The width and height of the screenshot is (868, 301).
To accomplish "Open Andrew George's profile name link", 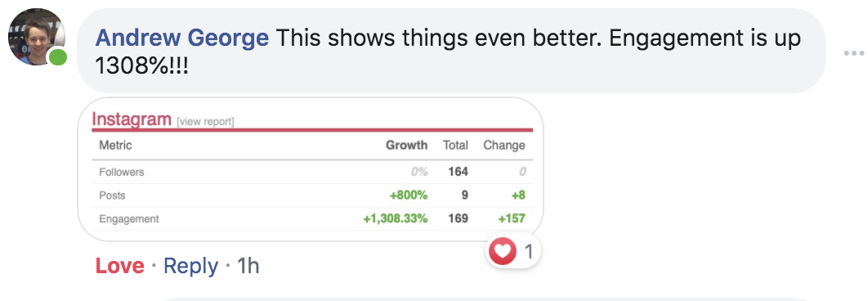I will (182, 38).
